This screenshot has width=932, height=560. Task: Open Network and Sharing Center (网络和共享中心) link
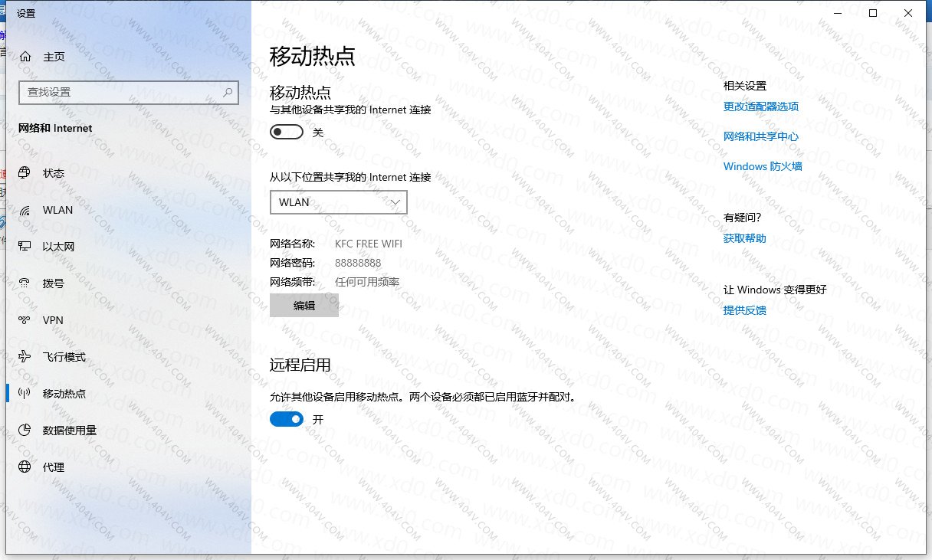pos(760,136)
